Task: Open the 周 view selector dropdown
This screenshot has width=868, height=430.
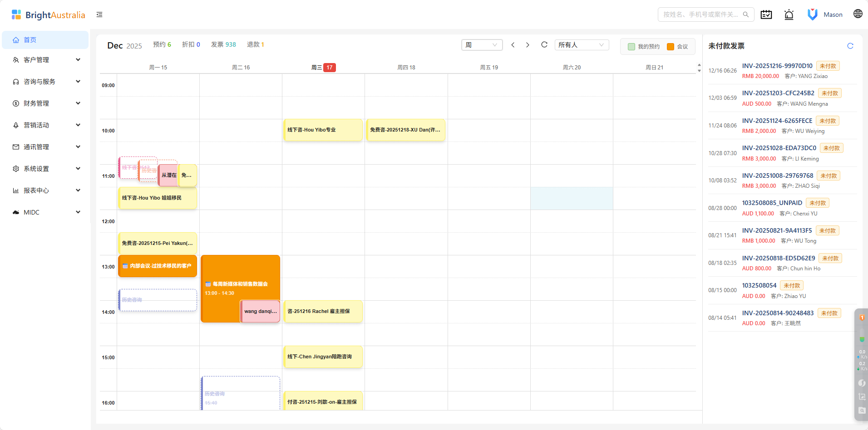Action: pyautogui.click(x=482, y=45)
